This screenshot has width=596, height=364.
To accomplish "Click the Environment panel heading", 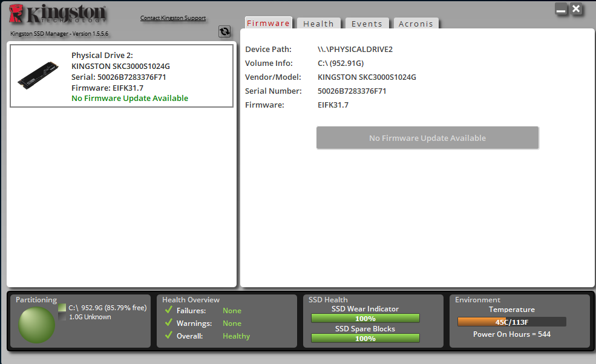I will pos(477,300).
